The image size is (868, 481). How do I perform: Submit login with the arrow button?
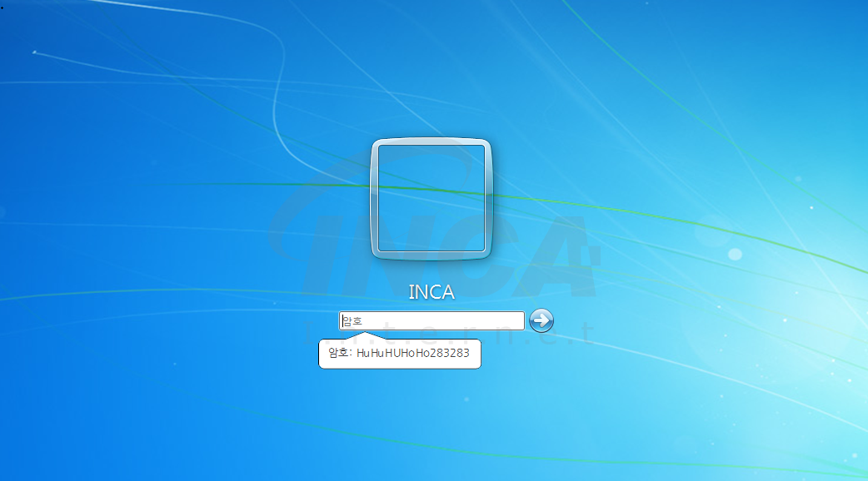541,320
